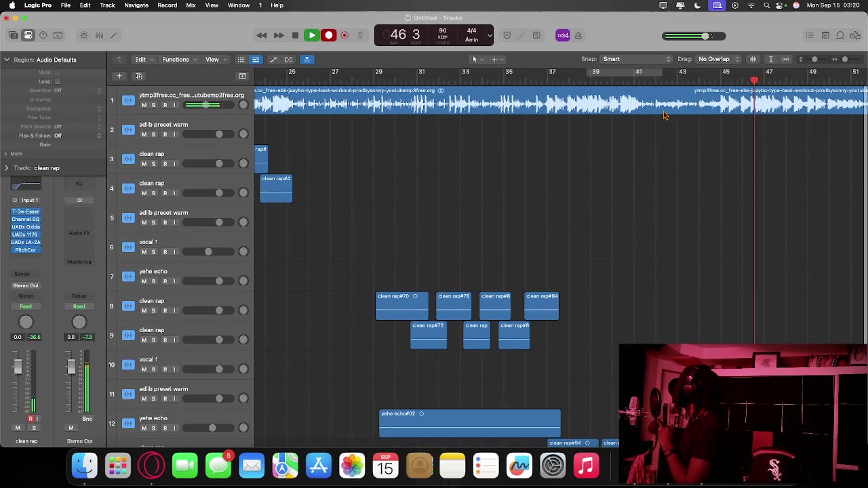
Task: Open the Record menu
Action: tap(167, 5)
